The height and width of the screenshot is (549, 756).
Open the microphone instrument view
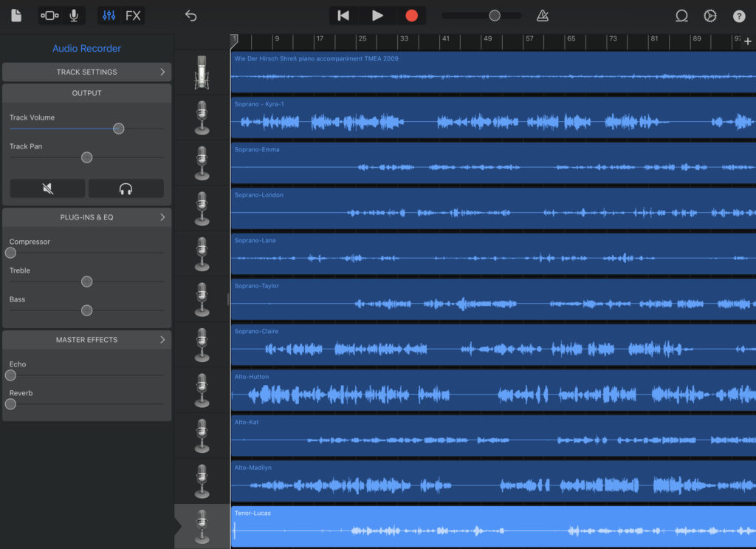(x=74, y=16)
